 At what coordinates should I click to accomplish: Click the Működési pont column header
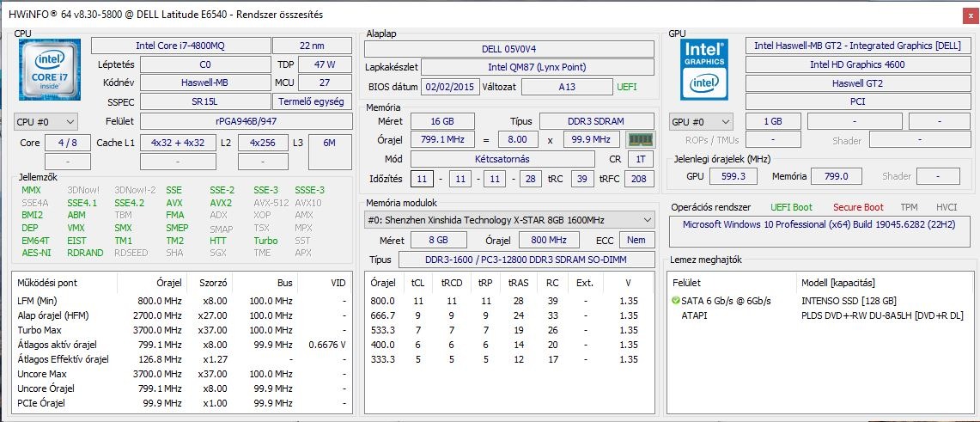(x=65, y=283)
